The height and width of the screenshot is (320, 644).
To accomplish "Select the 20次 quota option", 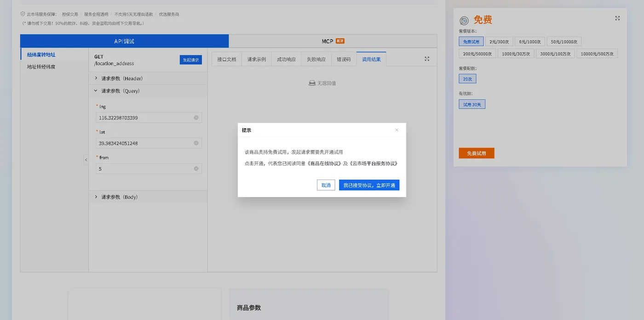I will coord(467,79).
